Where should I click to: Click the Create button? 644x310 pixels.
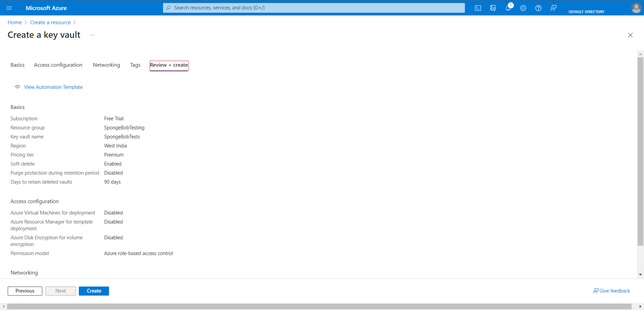(x=94, y=291)
